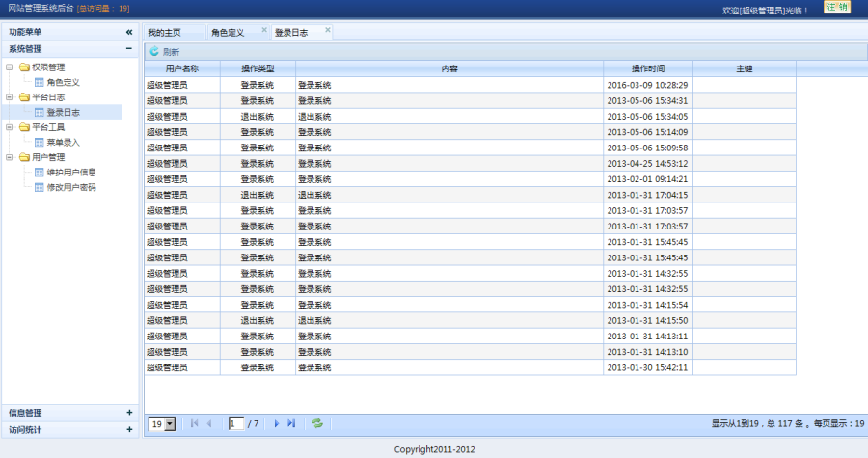Select the row dated 2013-01-31 14:15:50
The width and height of the screenshot is (868, 458).
click(470, 320)
